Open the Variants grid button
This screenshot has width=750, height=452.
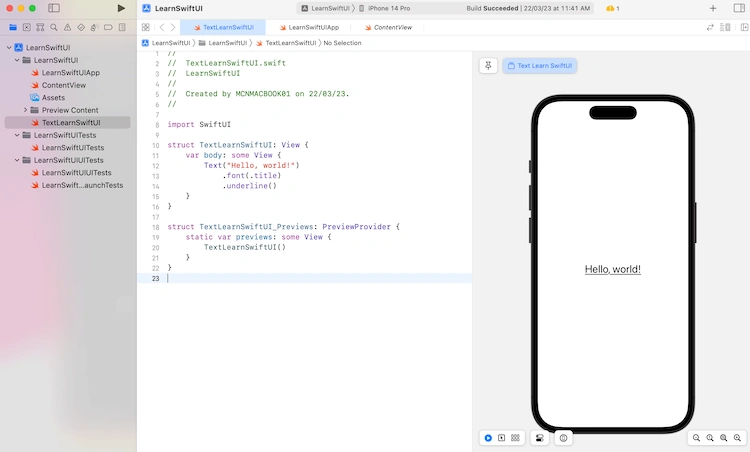click(x=515, y=438)
